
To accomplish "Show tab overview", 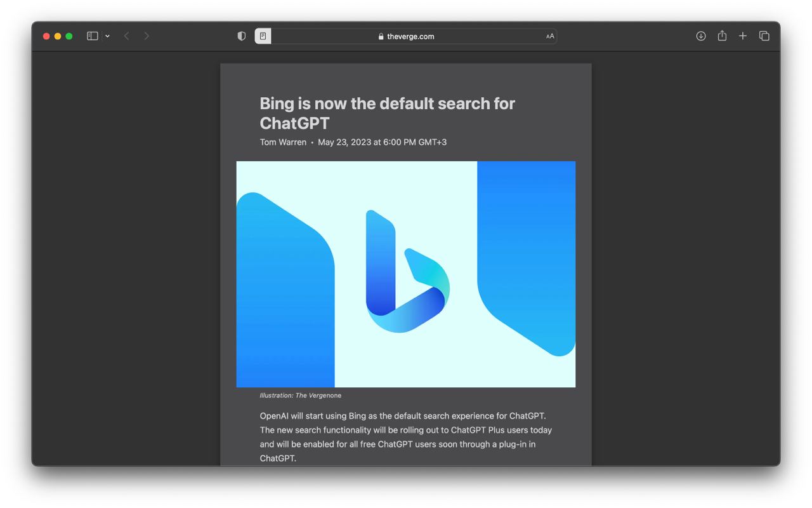I will click(x=764, y=36).
